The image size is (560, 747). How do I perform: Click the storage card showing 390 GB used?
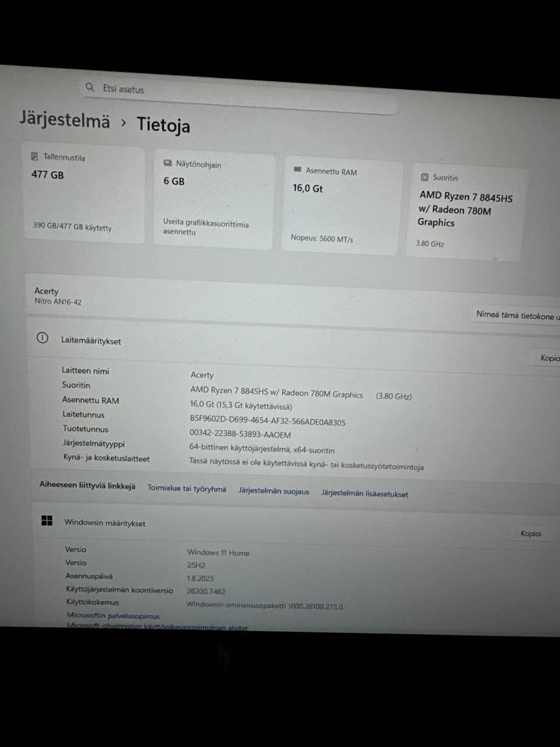click(83, 196)
